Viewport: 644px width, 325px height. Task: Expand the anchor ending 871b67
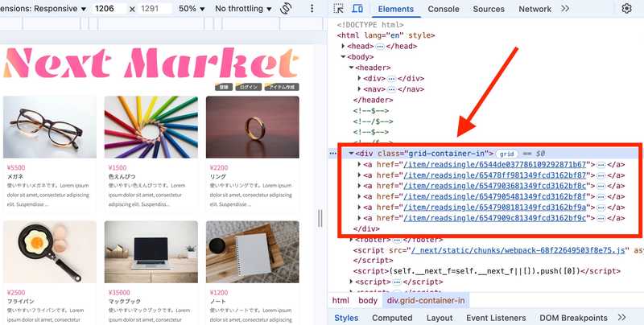coord(359,164)
